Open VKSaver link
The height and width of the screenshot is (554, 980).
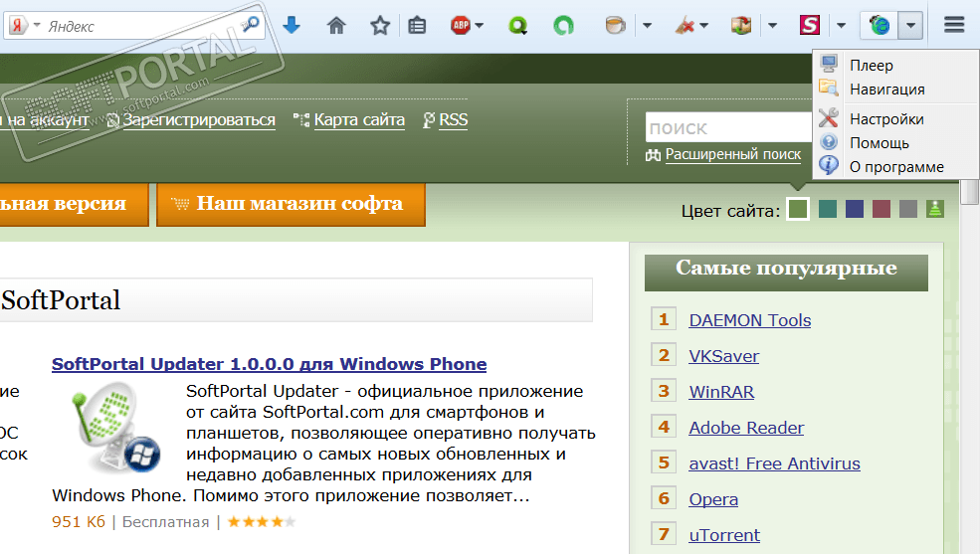coord(723,356)
